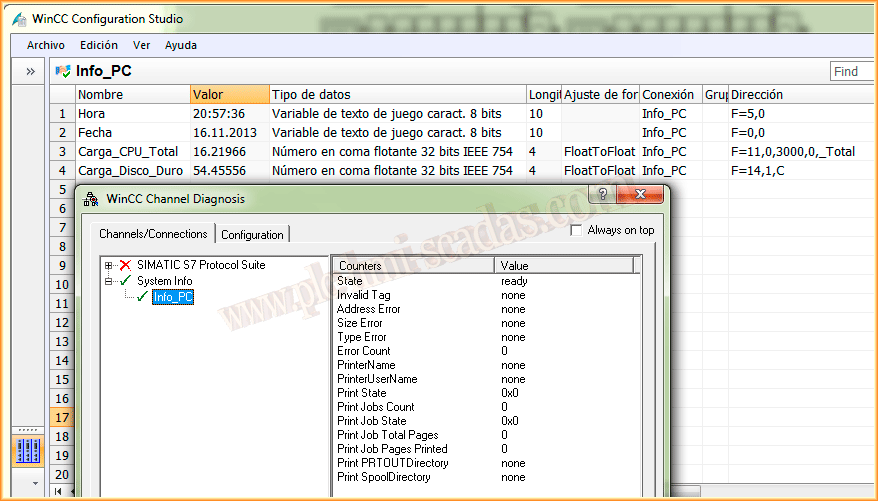Click the Tag Management icon in navigation bar
Image resolution: width=878 pixels, height=501 pixels.
27,451
